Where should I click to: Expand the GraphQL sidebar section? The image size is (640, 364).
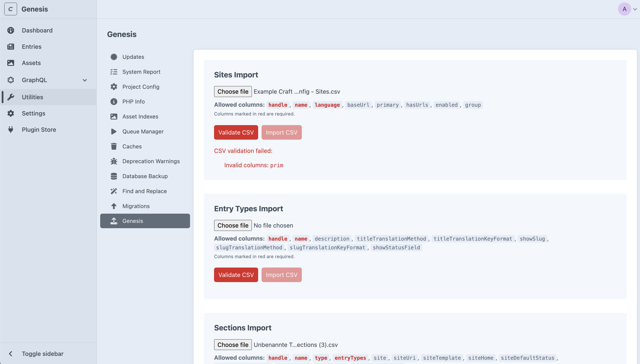pyautogui.click(x=85, y=80)
